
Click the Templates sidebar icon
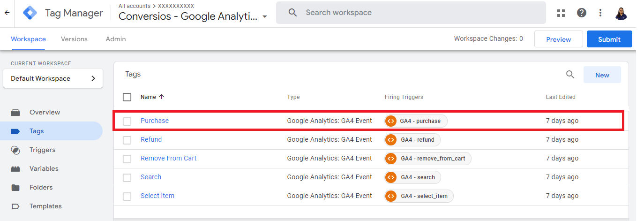[x=15, y=206]
